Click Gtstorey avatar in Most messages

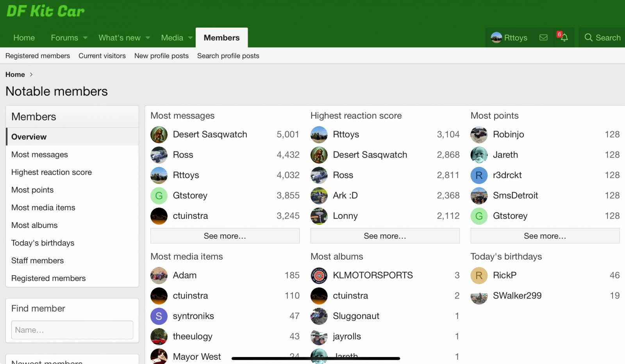tap(159, 196)
